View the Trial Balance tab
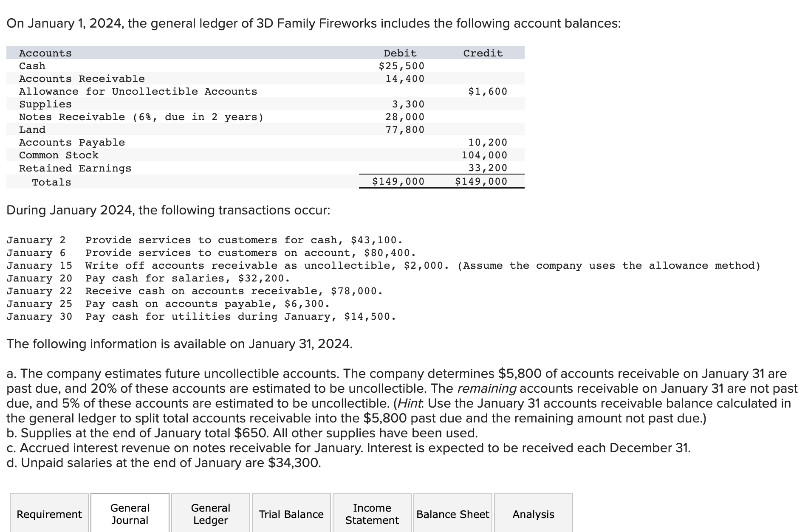 coord(291,514)
